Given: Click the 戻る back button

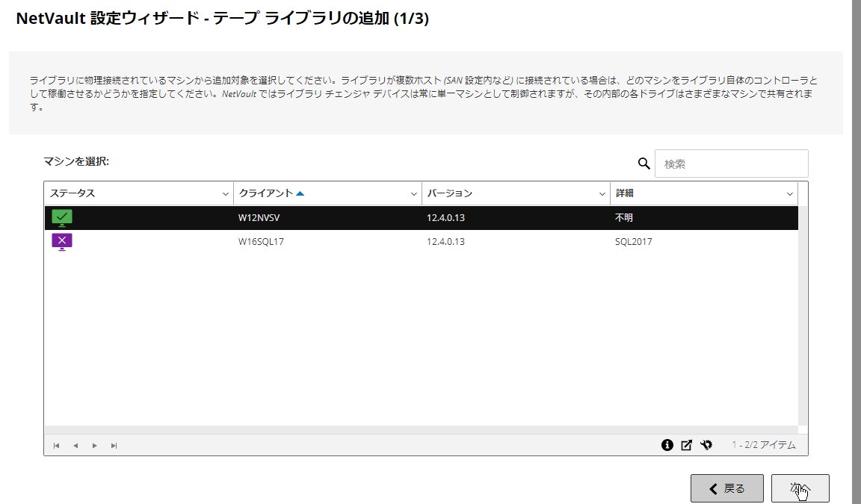Looking at the screenshot, I should [727, 488].
